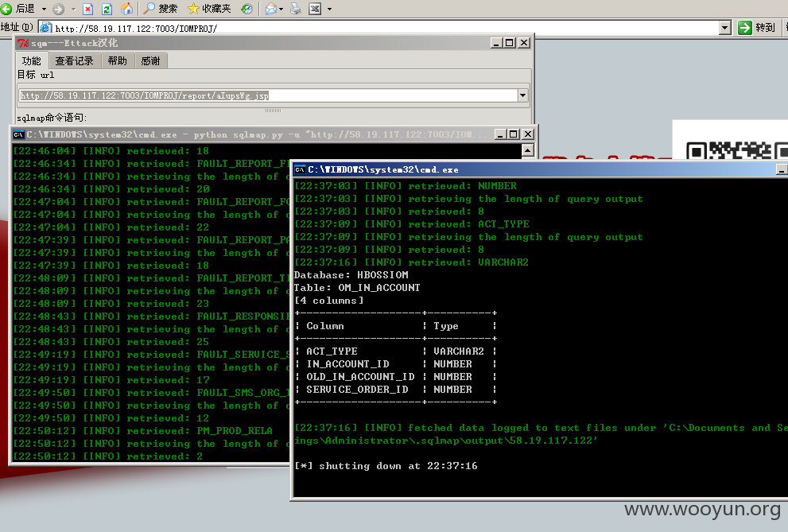Viewport: 788px width, 532px height.
Task: Click the 'sqlmap命令语句:' label
Action: pos(52,118)
